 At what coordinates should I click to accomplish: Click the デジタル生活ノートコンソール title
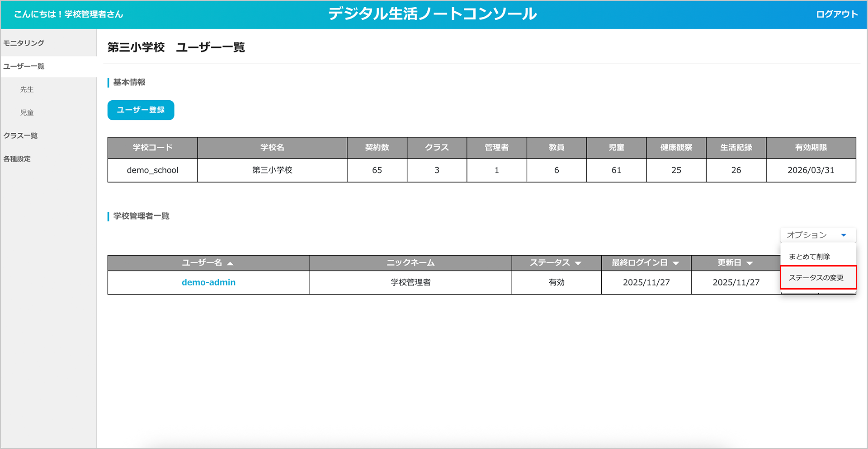(433, 14)
